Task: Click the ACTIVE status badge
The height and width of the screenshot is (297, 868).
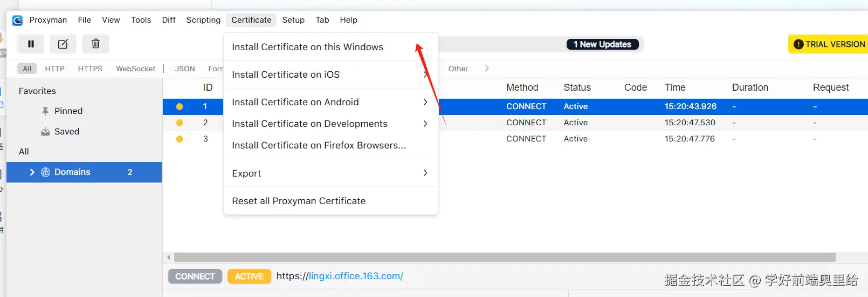Action: (x=249, y=276)
